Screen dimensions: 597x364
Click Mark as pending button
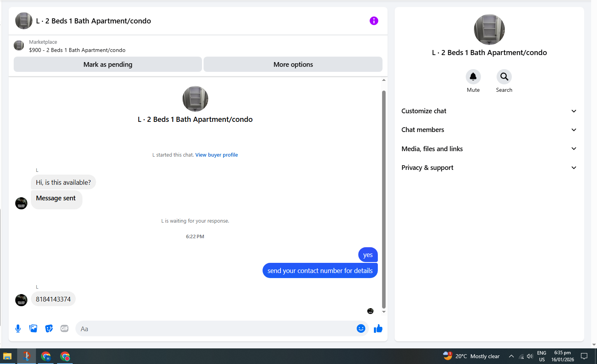pyautogui.click(x=108, y=64)
